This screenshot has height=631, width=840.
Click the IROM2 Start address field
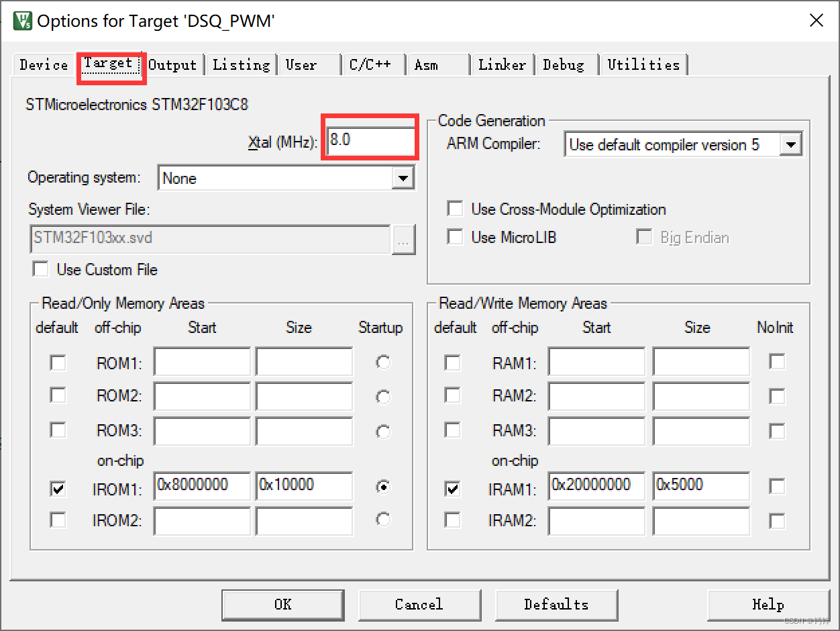coord(202,522)
